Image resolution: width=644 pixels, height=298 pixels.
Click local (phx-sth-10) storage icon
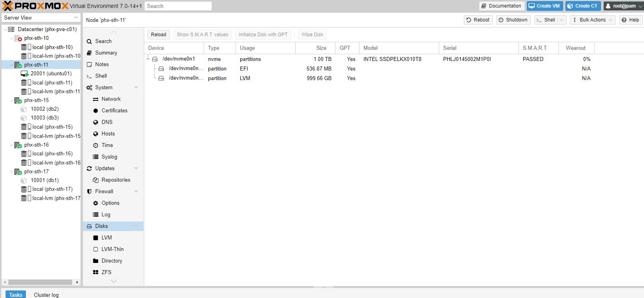26,47
